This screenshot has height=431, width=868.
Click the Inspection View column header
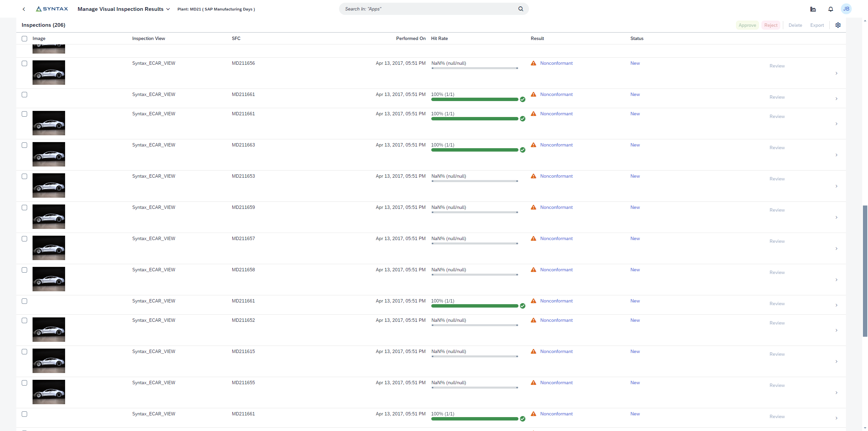tap(149, 39)
